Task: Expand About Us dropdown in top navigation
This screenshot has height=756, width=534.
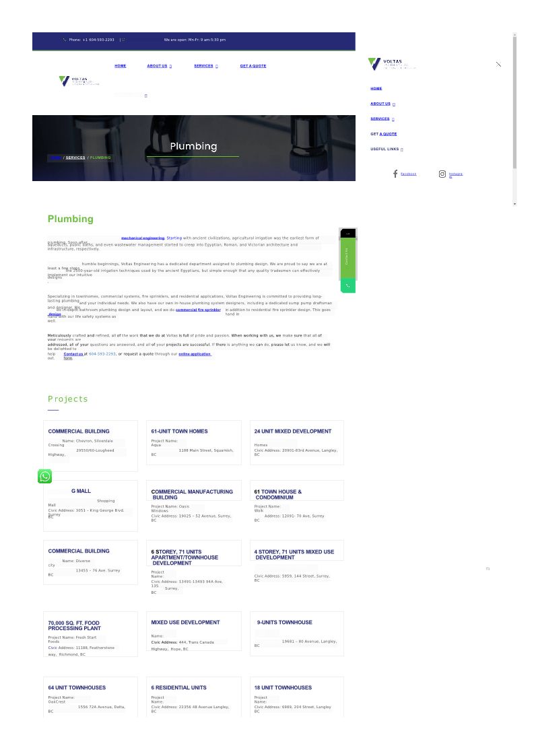Action: (x=170, y=66)
